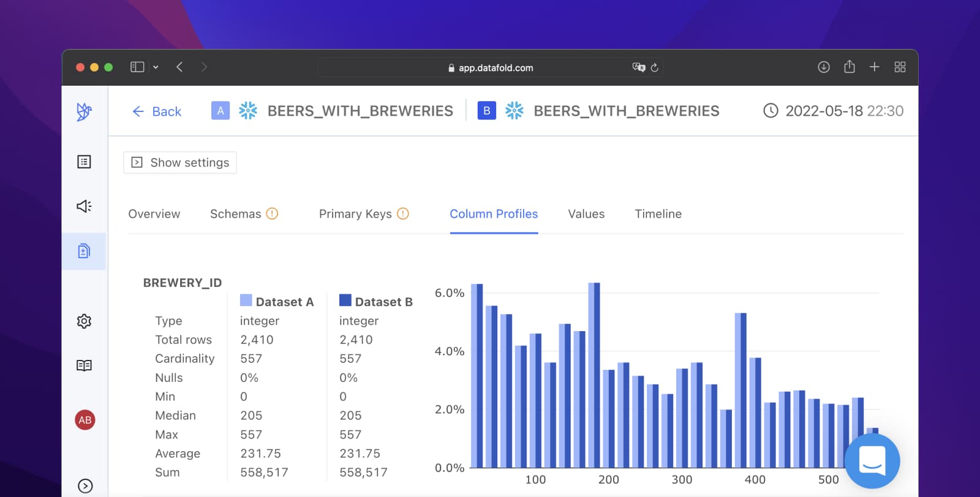The width and height of the screenshot is (980, 497).
Task: Click the dataset B badge
Action: pos(486,111)
